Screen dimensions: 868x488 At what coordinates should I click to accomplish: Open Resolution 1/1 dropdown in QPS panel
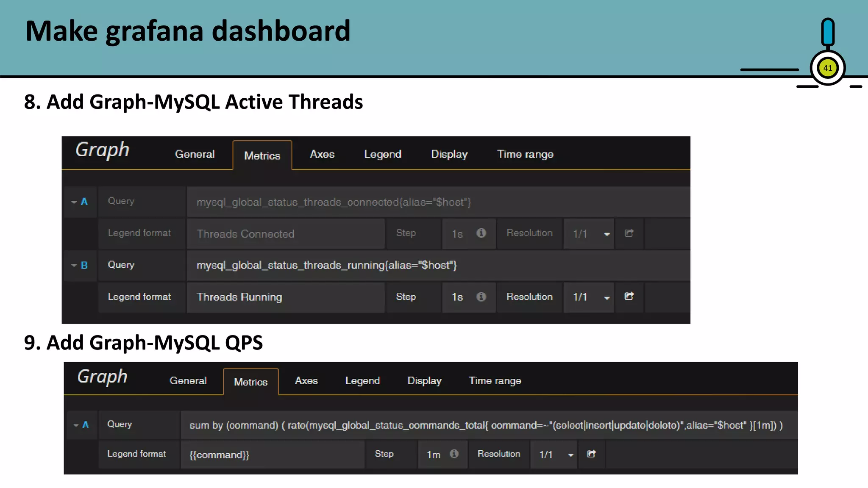554,455
